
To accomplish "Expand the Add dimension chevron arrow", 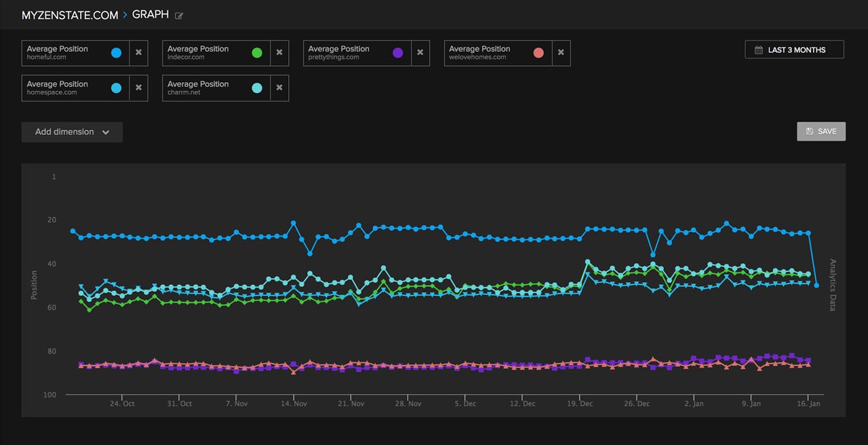I will pyautogui.click(x=106, y=132).
